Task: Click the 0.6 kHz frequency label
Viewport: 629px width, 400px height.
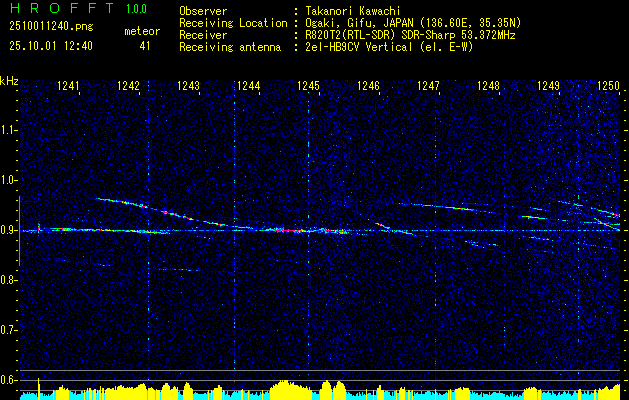Action: click(x=8, y=380)
